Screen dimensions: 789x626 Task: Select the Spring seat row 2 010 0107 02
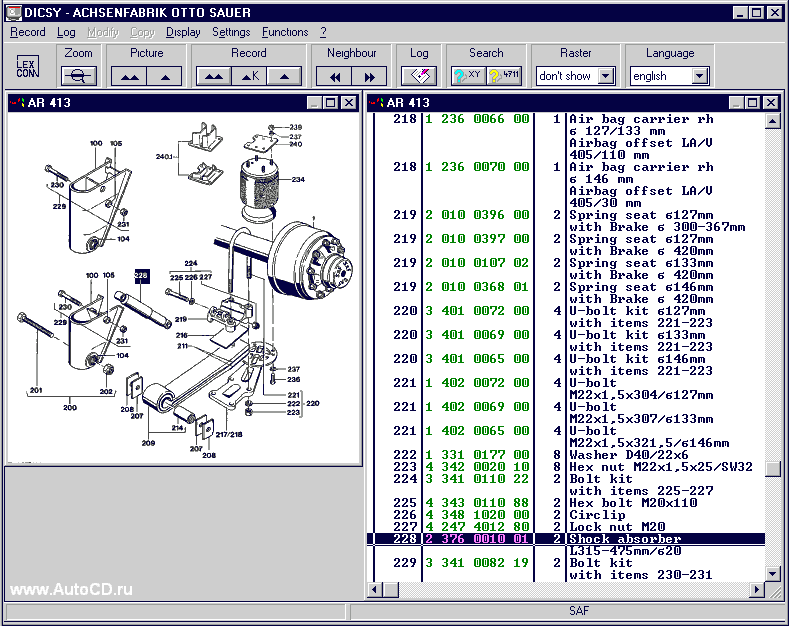click(566, 269)
